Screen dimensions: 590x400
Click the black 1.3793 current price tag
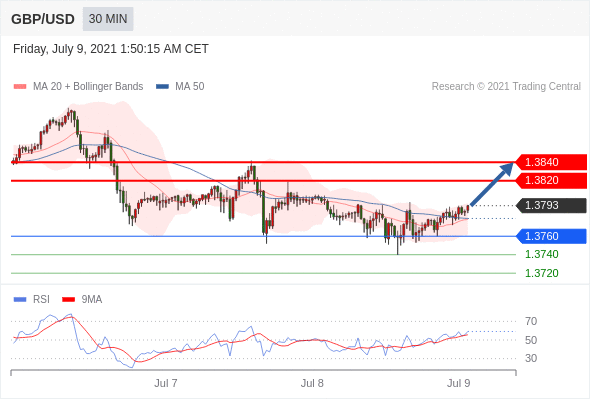point(551,205)
